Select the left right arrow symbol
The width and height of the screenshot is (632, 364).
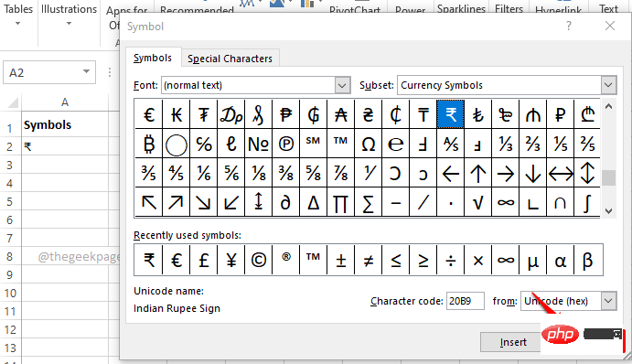[x=561, y=173]
